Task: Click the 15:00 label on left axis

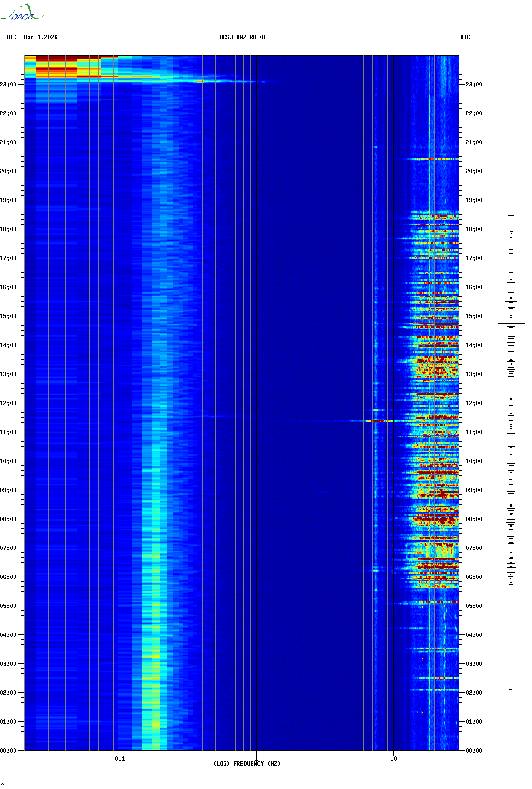Action: tap(9, 316)
